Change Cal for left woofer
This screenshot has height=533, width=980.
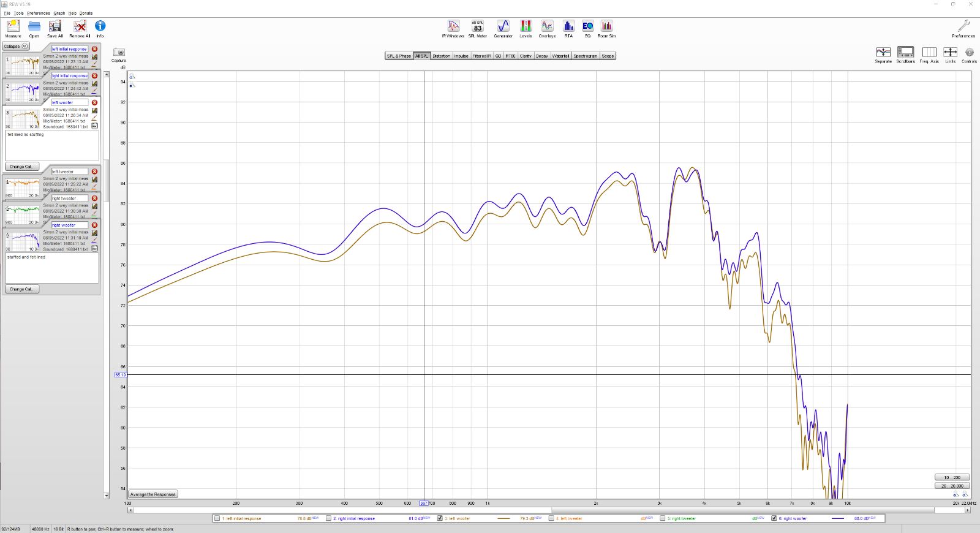(x=23, y=167)
